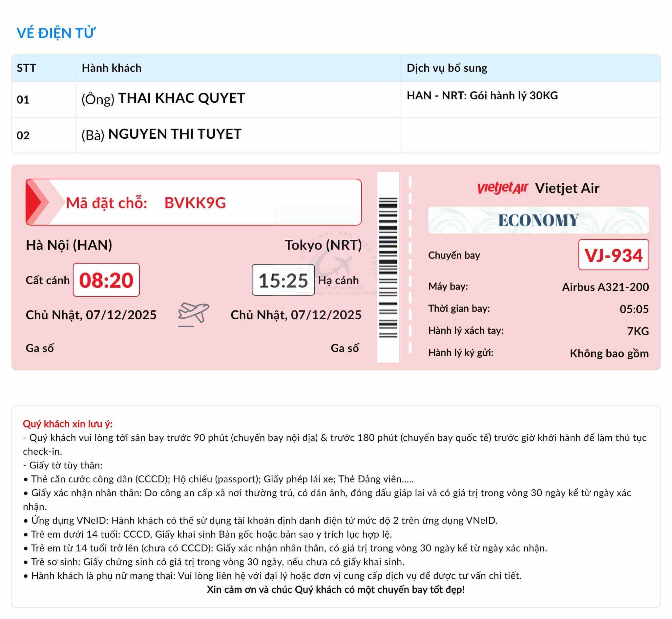Click the VJ-934 flight number box
Viewport: 672px width, 619px height.
tap(613, 255)
